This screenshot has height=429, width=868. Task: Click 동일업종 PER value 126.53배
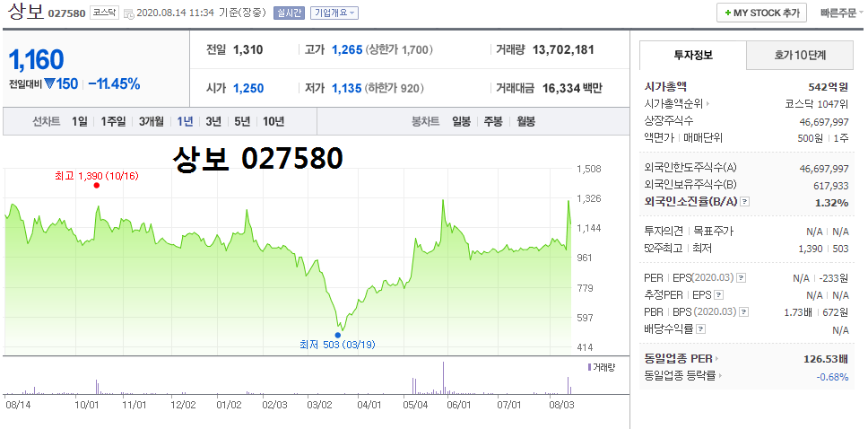point(826,359)
